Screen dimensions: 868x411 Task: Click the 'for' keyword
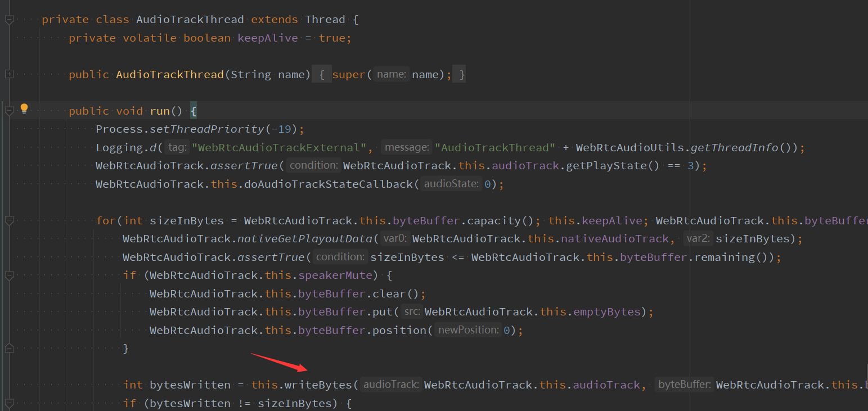pos(106,220)
